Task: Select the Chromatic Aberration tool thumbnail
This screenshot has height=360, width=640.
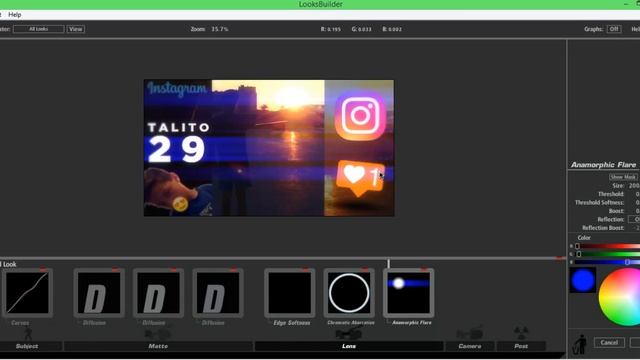Action: click(349, 293)
